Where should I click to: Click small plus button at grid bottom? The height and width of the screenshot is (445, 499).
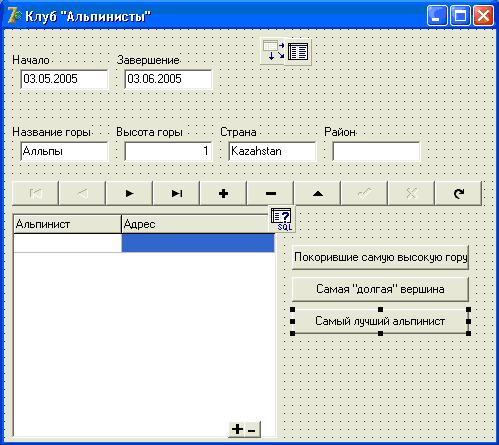[x=237, y=429]
